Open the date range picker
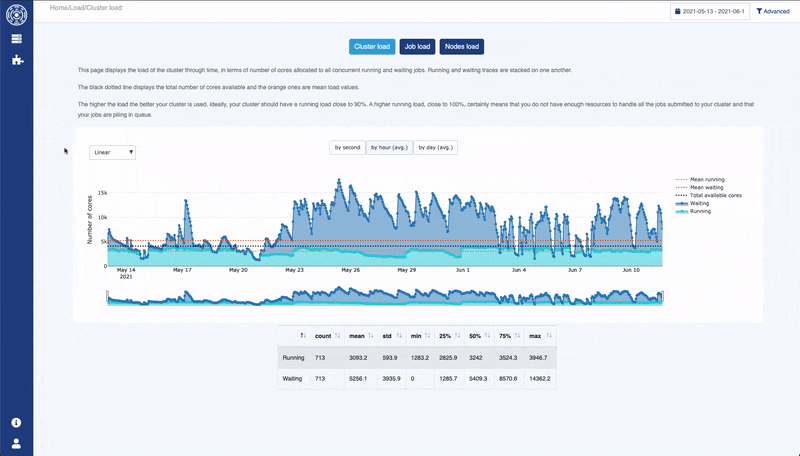Image resolution: width=800 pixels, height=456 pixels. point(710,11)
